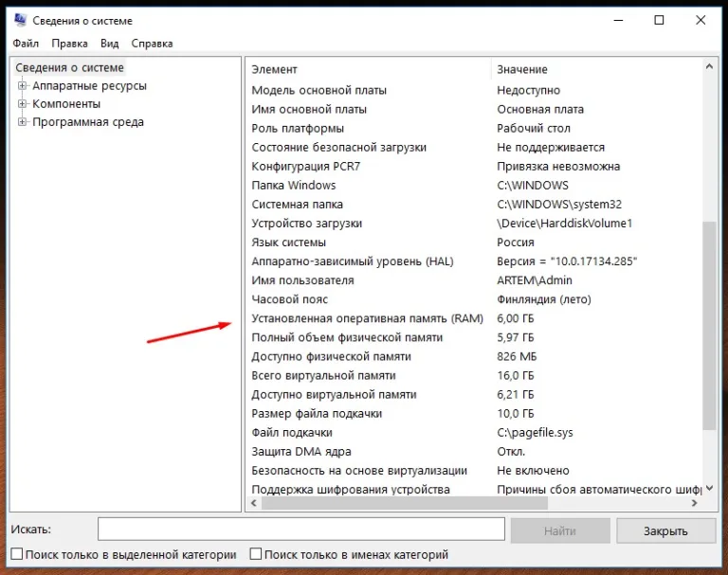728x575 pixels.
Task: Enable Поиск только в именах категорий checkbox
Action: pyautogui.click(x=255, y=553)
